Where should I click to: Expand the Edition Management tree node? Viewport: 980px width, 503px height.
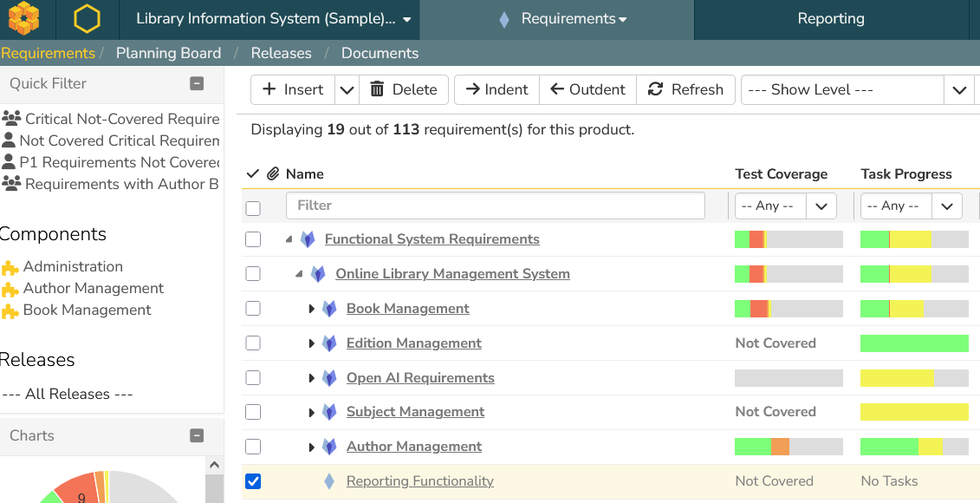[x=312, y=343]
